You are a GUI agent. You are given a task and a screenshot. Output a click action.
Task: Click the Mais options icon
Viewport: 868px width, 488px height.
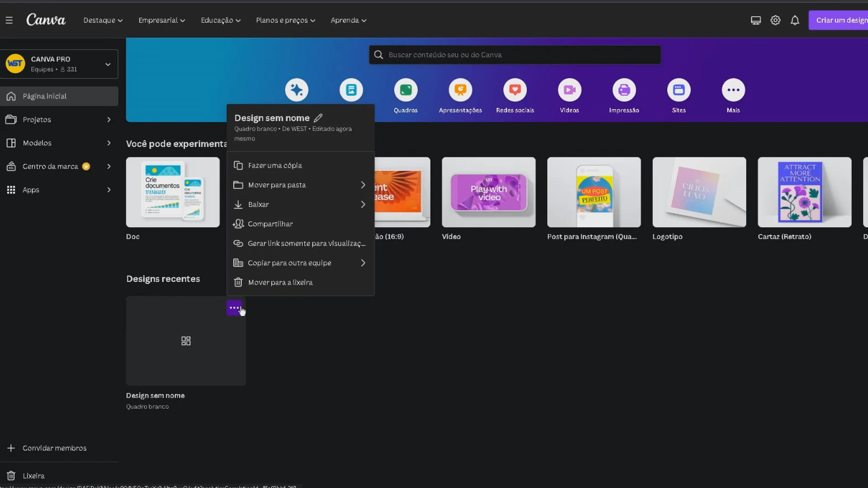pos(733,90)
